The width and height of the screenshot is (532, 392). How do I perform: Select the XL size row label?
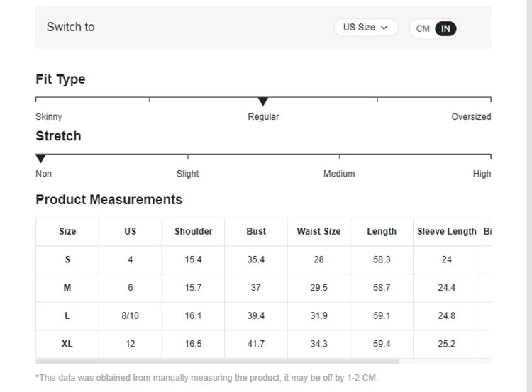[x=67, y=344]
